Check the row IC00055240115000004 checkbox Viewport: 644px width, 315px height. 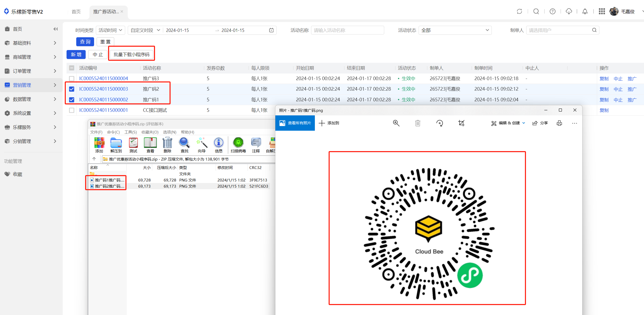click(72, 79)
